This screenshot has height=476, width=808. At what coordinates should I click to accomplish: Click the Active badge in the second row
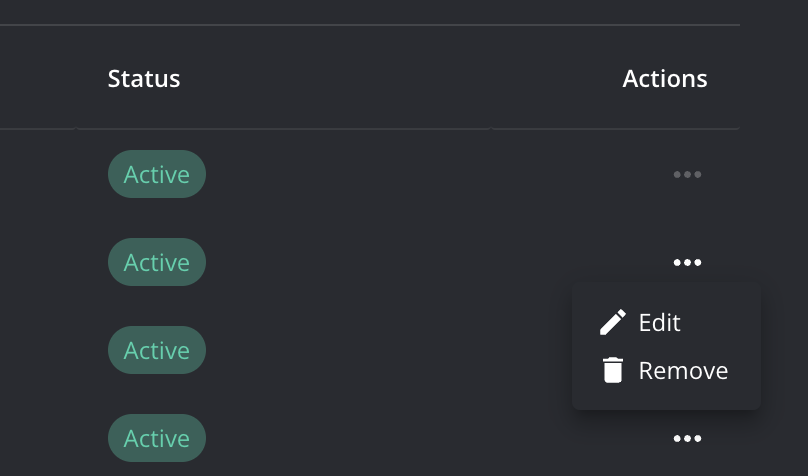click(x=156, y=263)
